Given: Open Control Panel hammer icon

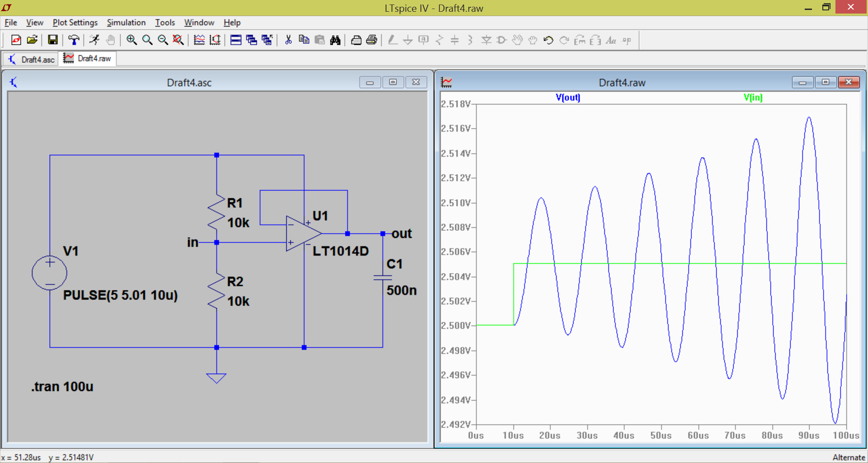Looking at the screenshot, I should (x=74, y=40).
